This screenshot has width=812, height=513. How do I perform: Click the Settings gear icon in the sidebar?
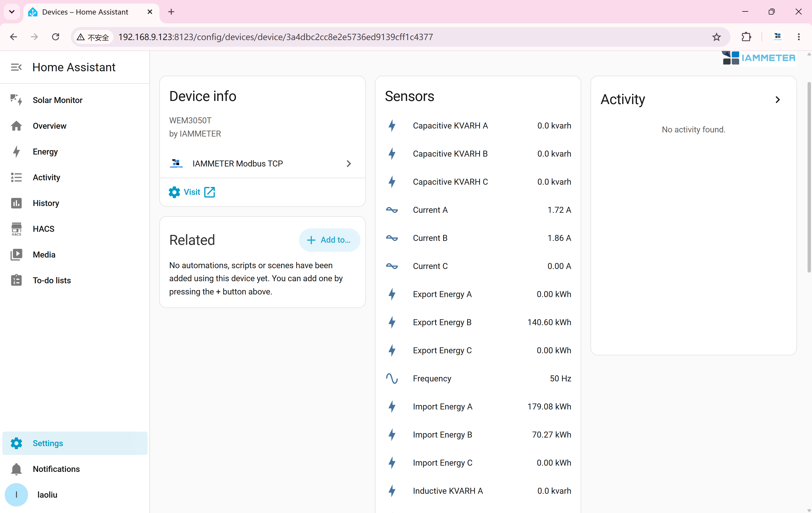16,443
